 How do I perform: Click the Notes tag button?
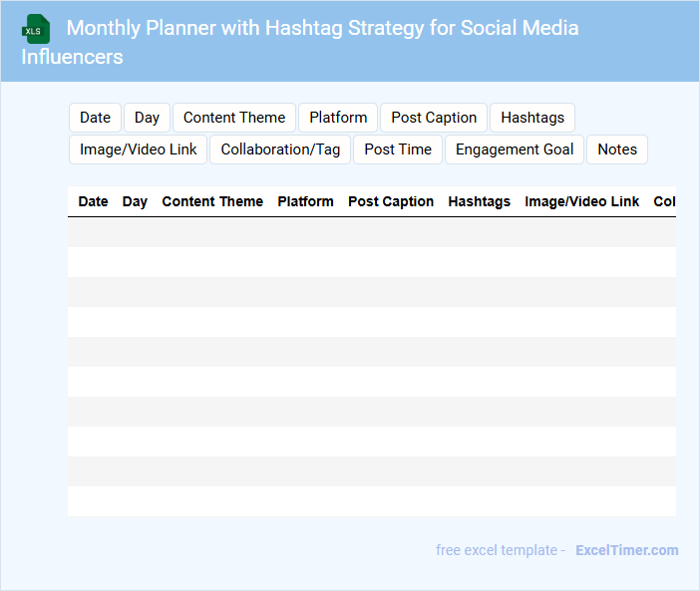point(617,149)
